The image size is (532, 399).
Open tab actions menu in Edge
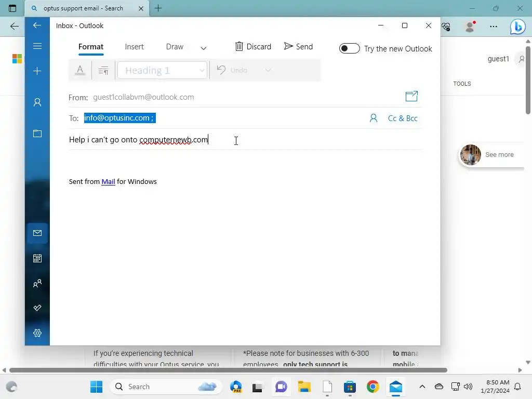point(12,8)
